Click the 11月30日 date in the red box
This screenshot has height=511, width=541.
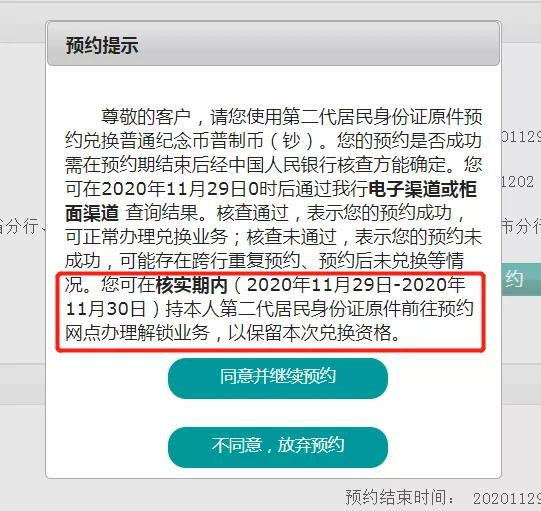[105, 309]
